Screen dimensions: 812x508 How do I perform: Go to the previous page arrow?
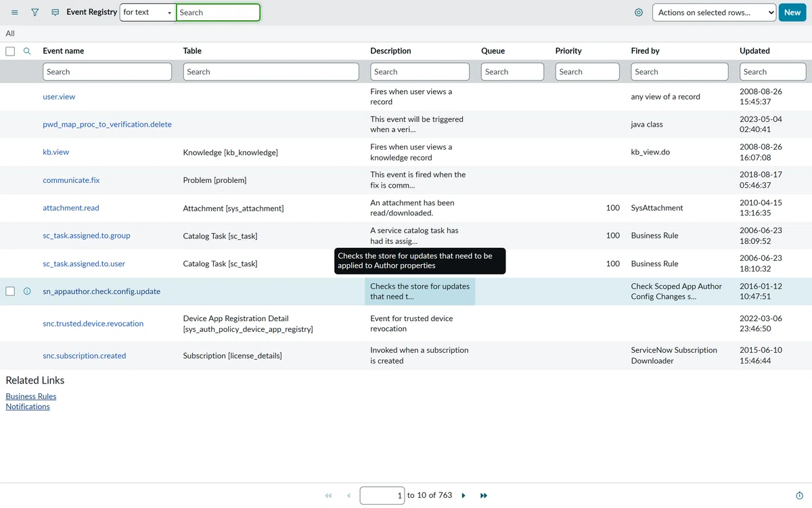coord(348,496)
